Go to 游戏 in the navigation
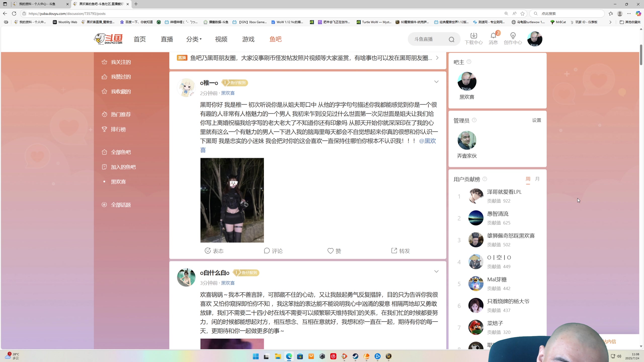 pyautogui.click(x=248, y=39)
